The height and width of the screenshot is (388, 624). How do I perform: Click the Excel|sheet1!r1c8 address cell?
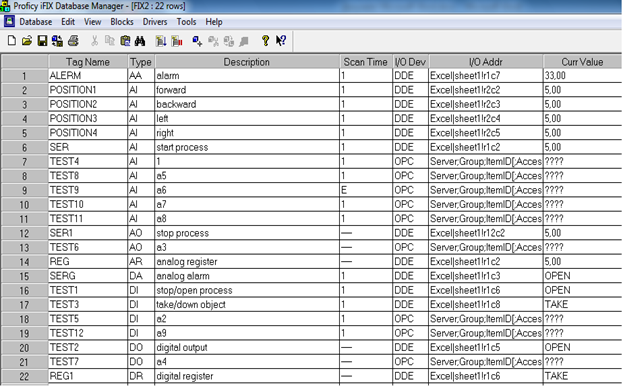point(486,305)
